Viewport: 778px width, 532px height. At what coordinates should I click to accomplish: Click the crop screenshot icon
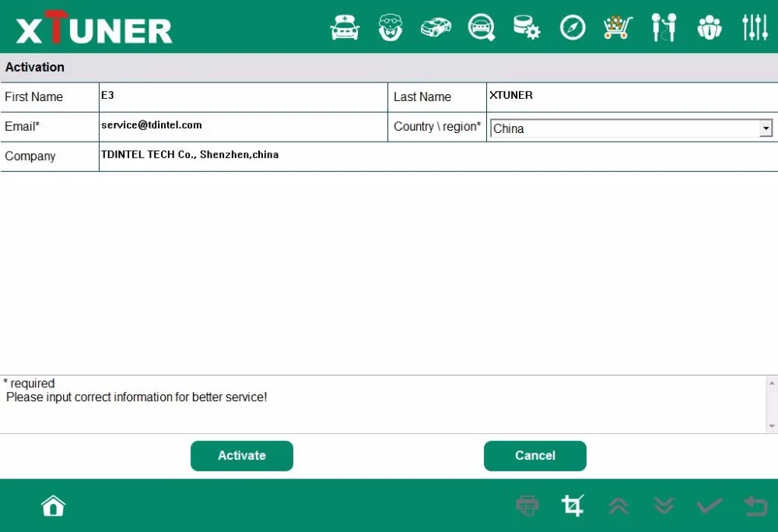click(x=573, y=506)
